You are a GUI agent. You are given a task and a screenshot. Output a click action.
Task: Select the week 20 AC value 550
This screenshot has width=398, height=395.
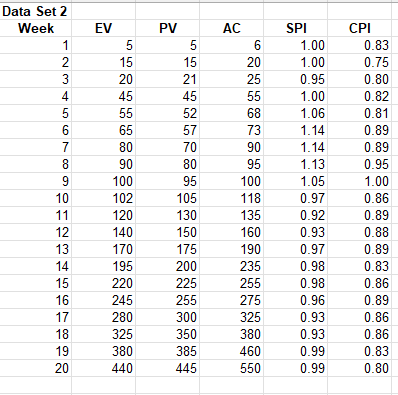(231, 368)
